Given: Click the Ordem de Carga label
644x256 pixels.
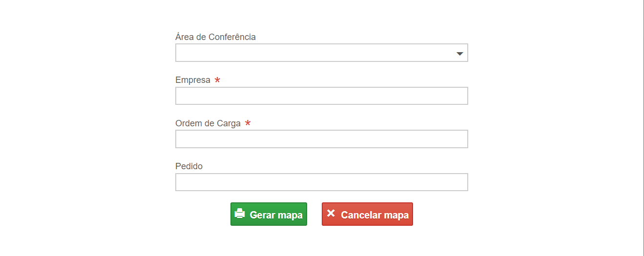Looking at the screenshot, I should point(208,123).
